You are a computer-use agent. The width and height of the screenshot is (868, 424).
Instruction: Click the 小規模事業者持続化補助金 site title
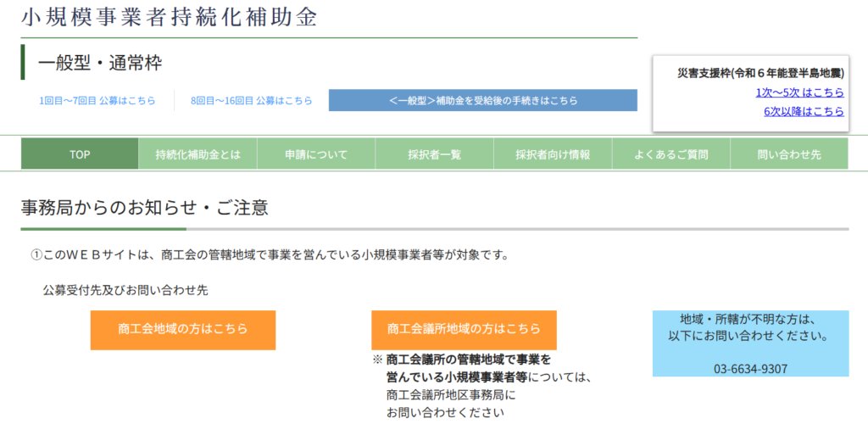(x=170, y=17)
